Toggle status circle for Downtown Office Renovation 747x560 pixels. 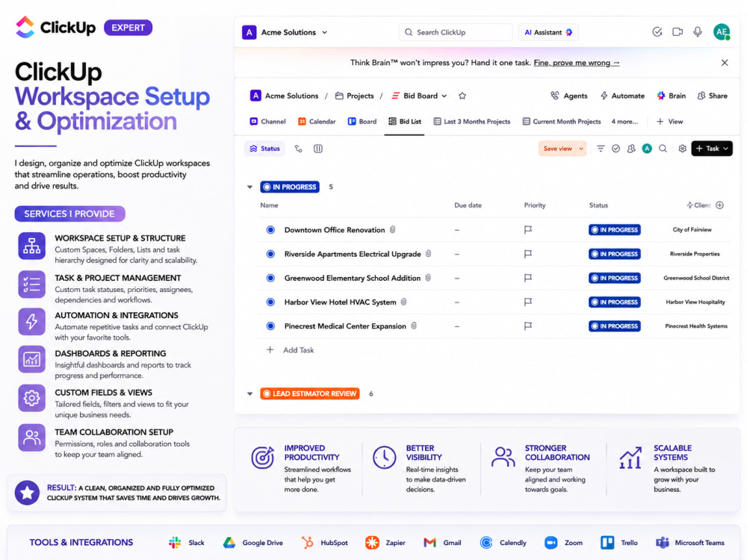270,230
